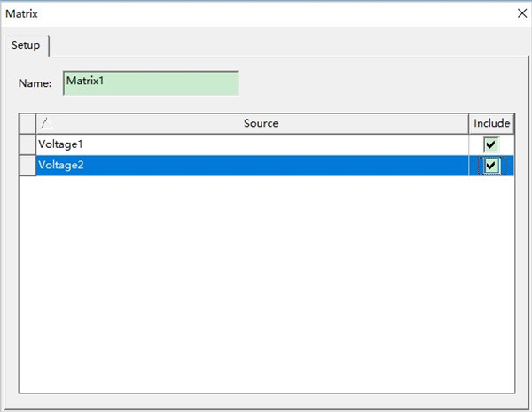Click the Matrix title bar text

22,13
